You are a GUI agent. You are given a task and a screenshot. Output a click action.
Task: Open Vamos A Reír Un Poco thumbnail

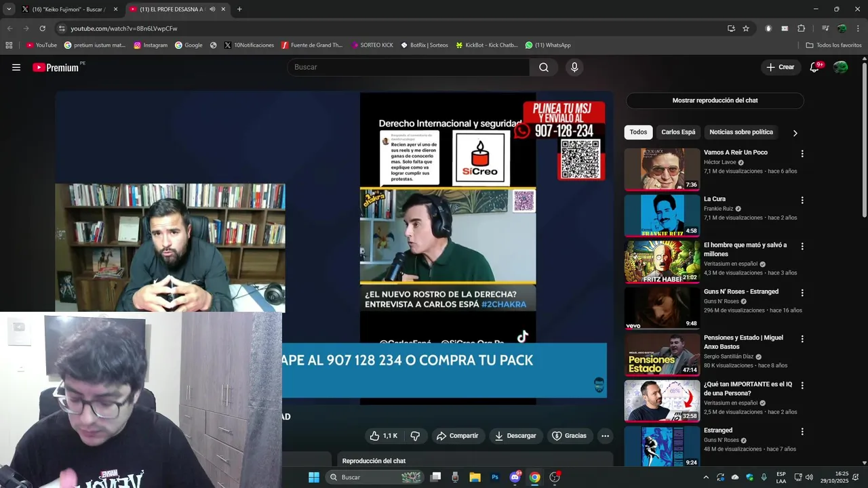[x=662, y=169]
